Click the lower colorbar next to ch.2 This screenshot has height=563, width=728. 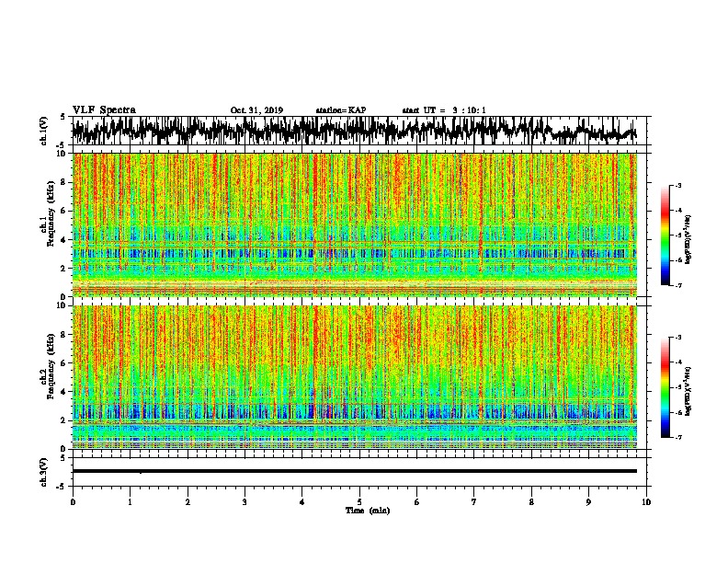click(x=665, y=387)
